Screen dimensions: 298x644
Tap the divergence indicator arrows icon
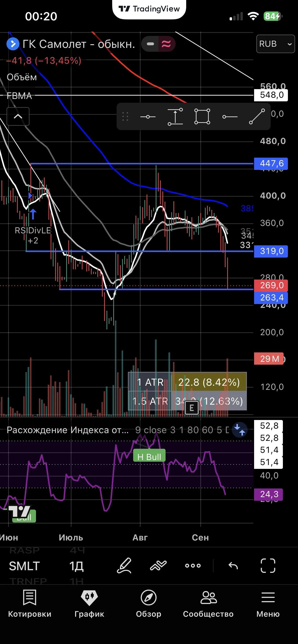[240, 430]
